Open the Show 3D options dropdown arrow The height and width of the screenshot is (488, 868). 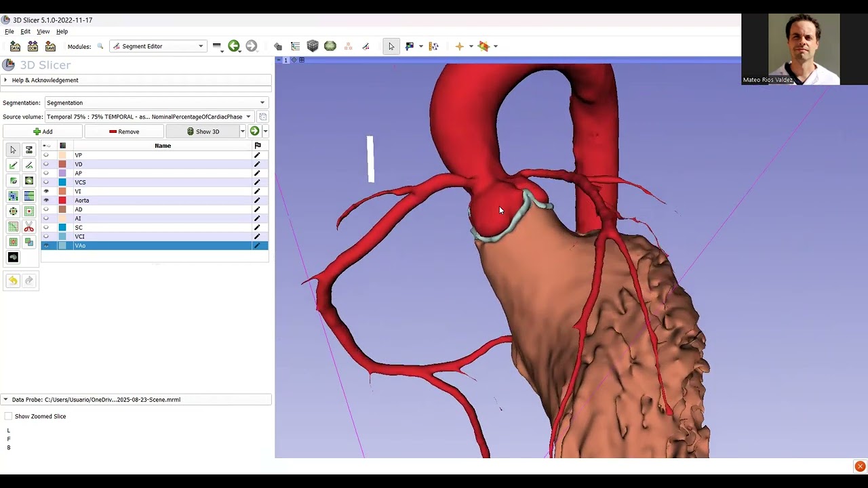click(x=242, y=131)
